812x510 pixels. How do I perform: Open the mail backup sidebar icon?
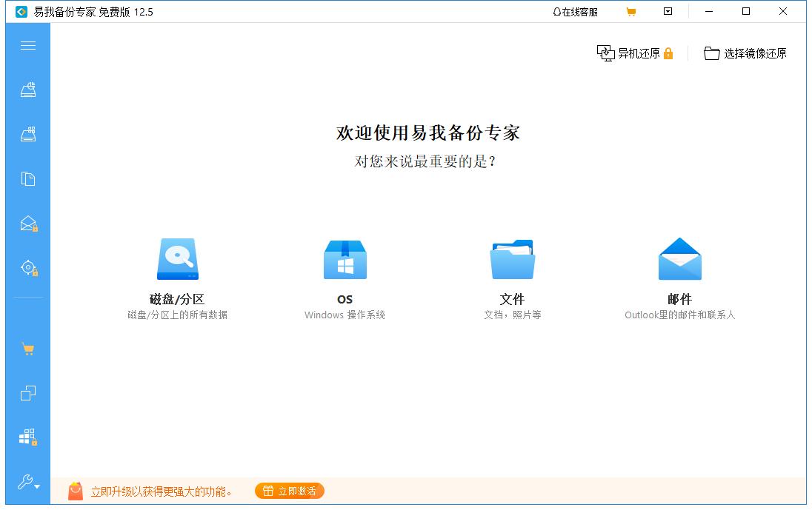tap(28, 223)
